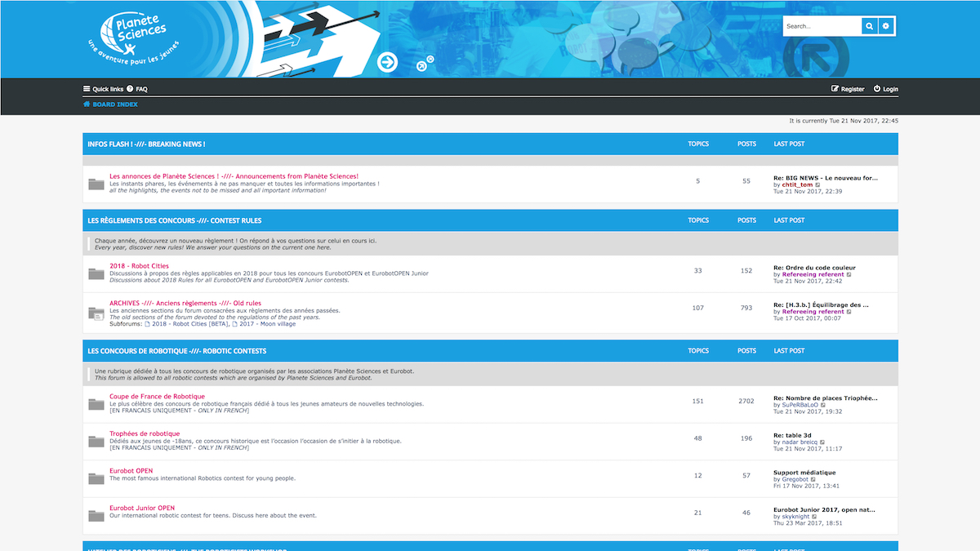
Task: Click the posts count 2702
Action: 746,402
